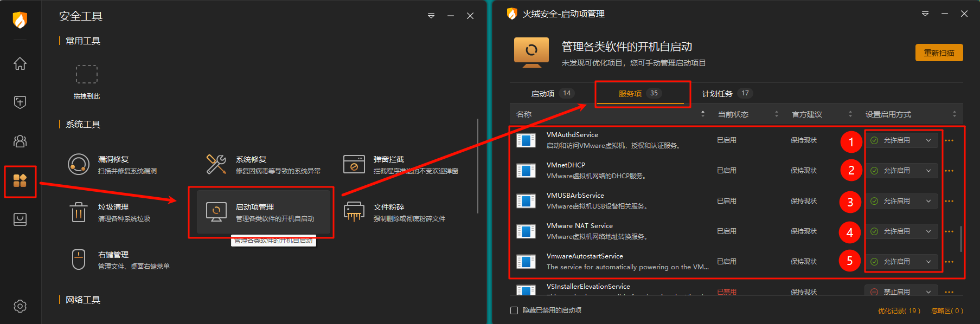The height and width of the screenshot is (324, 980).
Task: Expand 允许启用 dropdown for VMUSBArbService
Action: (901, 201)
